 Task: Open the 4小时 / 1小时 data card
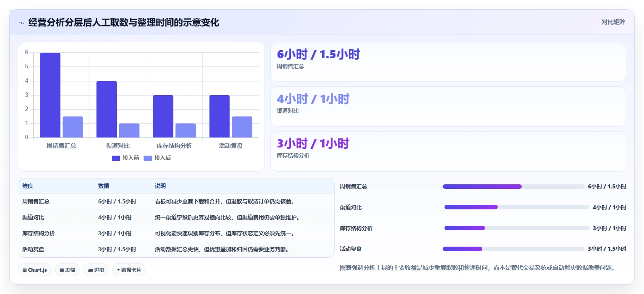448,106
